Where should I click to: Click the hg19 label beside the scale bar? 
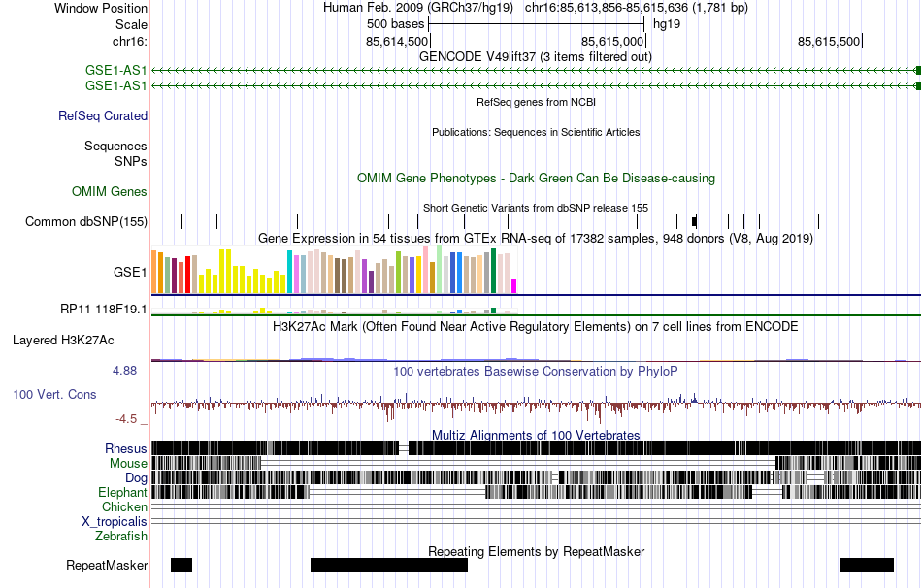click(667, 24)
